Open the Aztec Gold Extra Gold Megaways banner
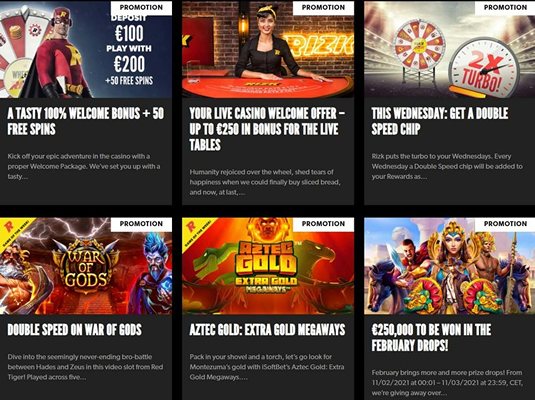 [x=268, y=266]
